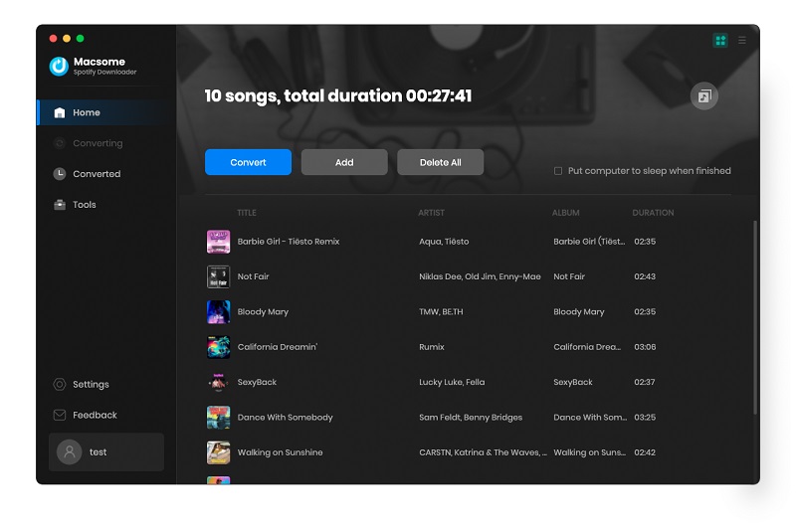
Task: Click California Dreamin' album cover thumbnail
Action: click(218, 347)
